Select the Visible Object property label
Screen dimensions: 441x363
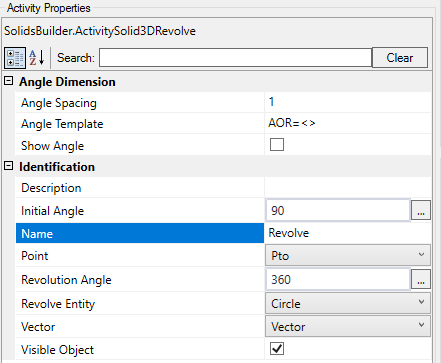click(57, 350)
